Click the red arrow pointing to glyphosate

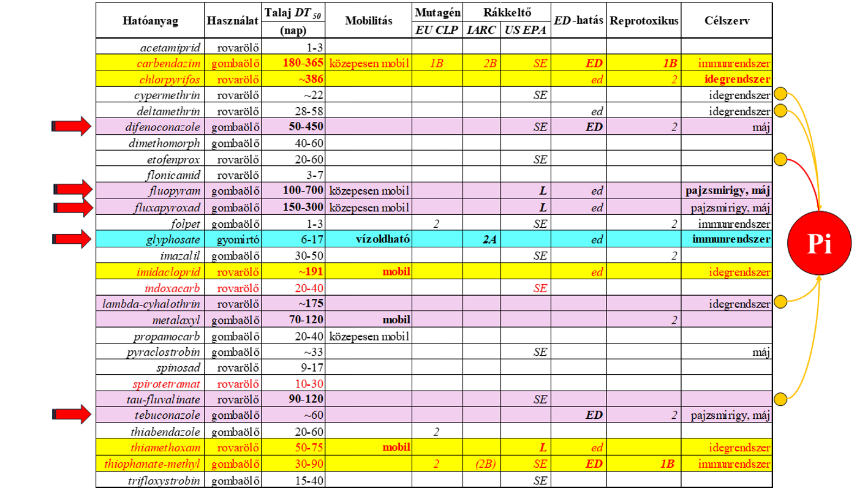tap(71, 239)
